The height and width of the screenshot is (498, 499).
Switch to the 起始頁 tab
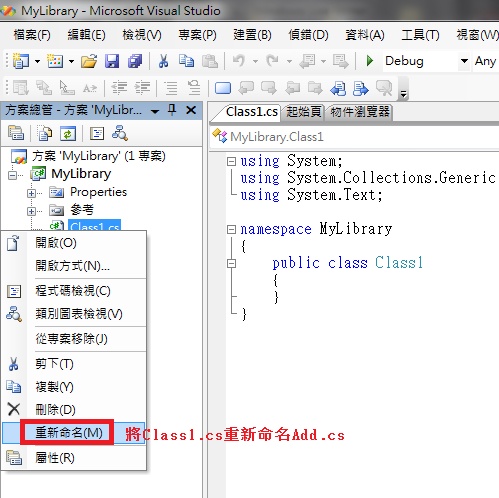pyautogui.click(x=304, y=112)
